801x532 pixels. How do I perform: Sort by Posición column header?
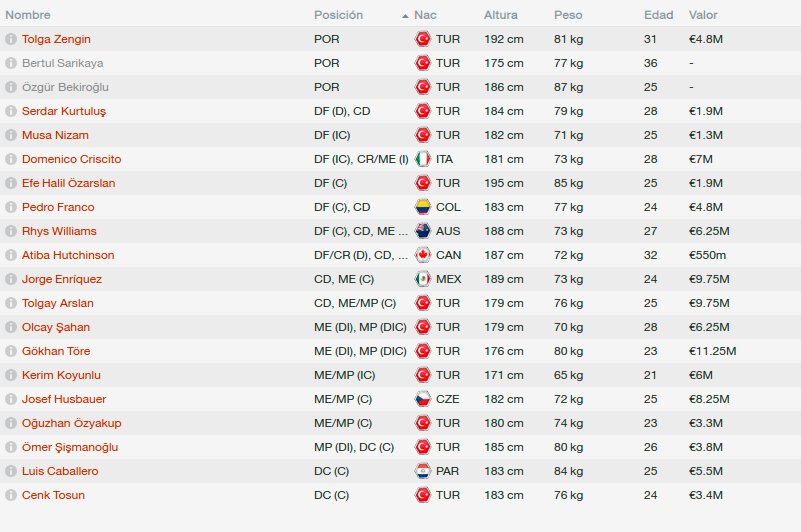click(338, 15)
